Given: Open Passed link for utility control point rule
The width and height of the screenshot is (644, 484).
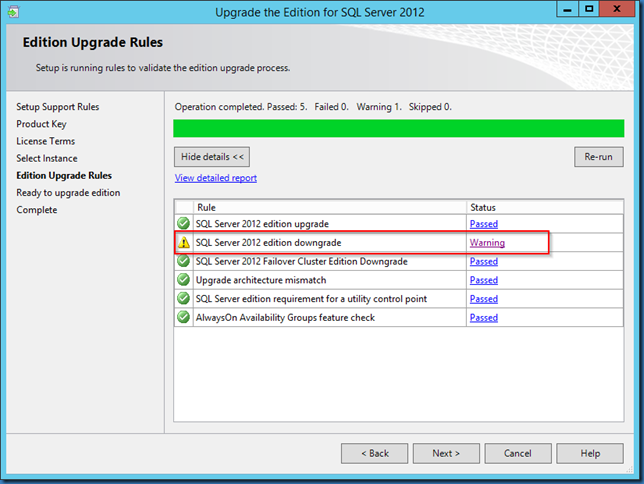Looking at the screenshot, I should (484, 299).
